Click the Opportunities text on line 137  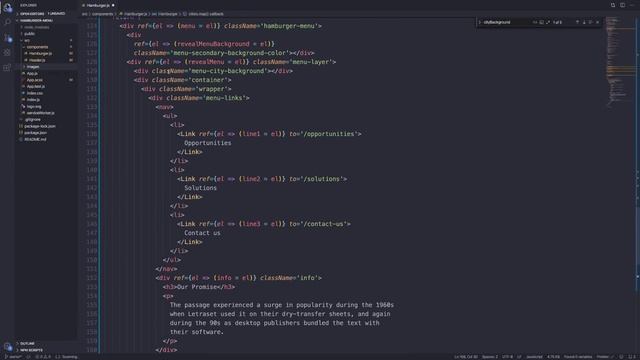pos(207,143)
